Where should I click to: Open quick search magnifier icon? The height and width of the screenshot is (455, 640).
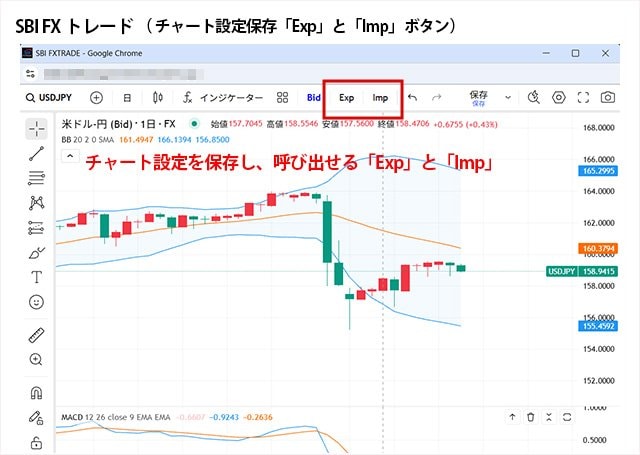coord(533,98)
